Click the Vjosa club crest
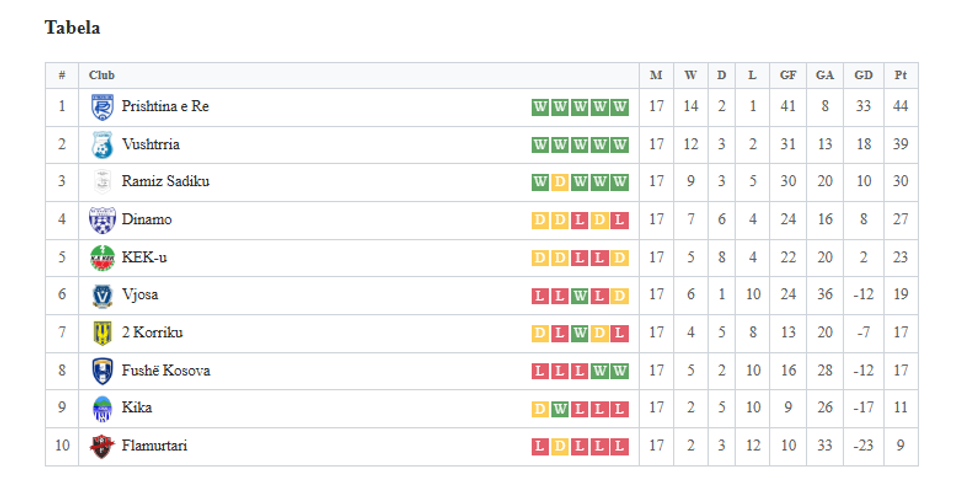980x480 pixels. coord(102,295)
